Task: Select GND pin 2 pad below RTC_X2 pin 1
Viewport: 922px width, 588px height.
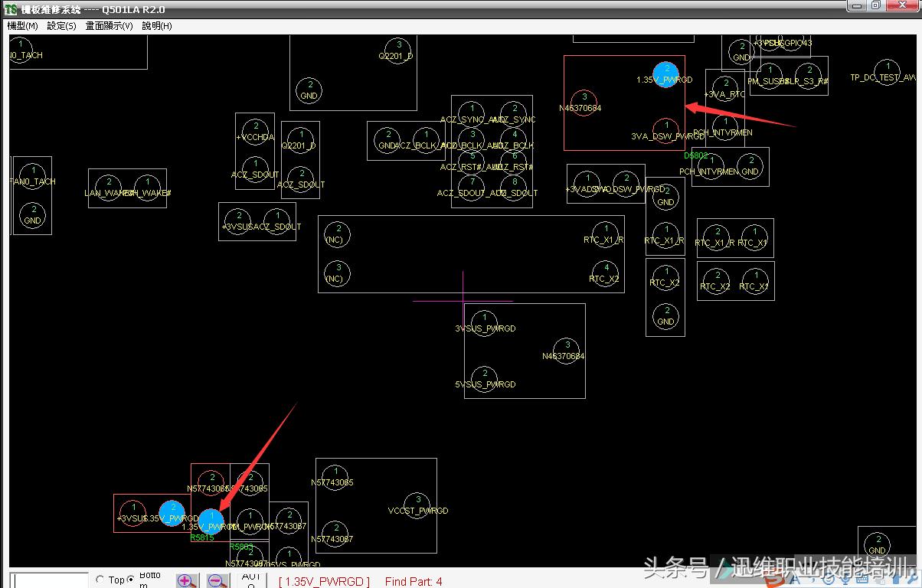Action: pyautogui.click(x=666, y=315)
